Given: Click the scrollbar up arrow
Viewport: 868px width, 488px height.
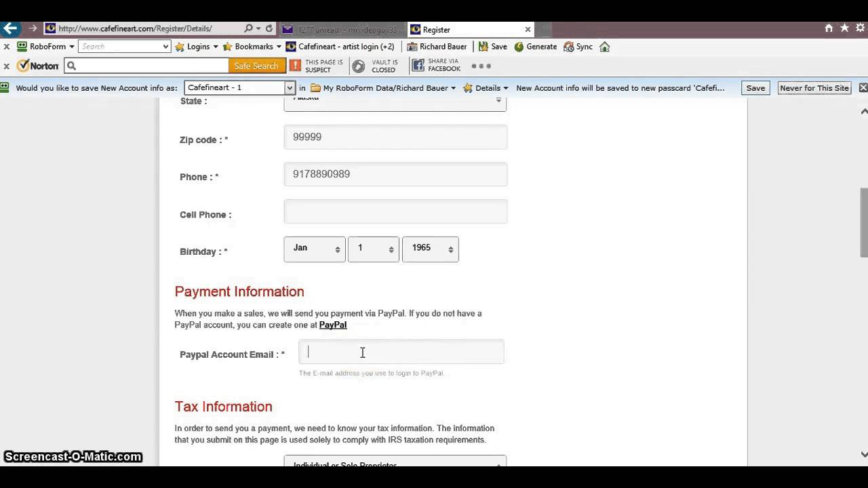Looking at the screenshot, I should click(x=864, y=110).
